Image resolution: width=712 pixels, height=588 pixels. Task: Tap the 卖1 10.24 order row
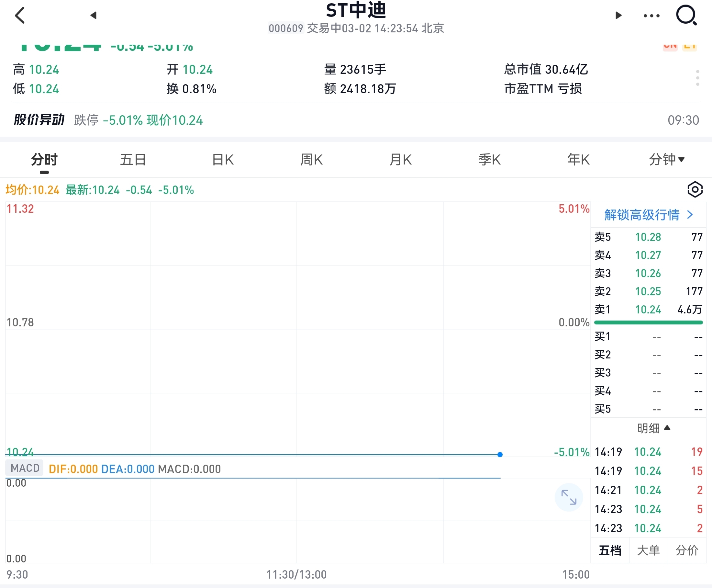click(648, 310)
